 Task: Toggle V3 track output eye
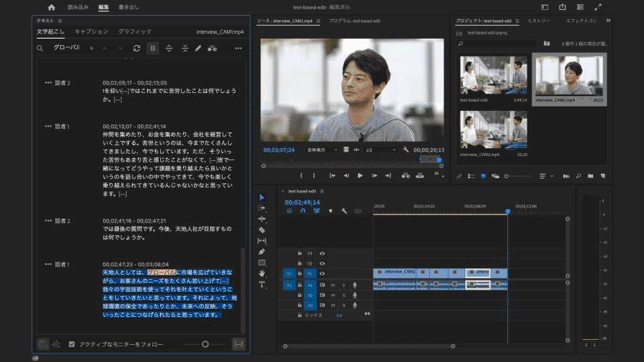click(322, 254)
